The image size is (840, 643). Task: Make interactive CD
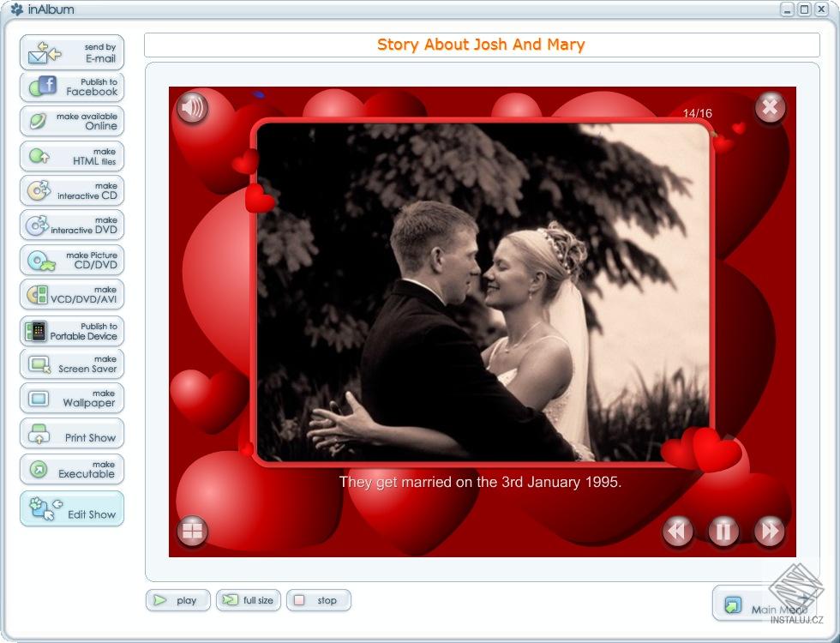[72, 190]
